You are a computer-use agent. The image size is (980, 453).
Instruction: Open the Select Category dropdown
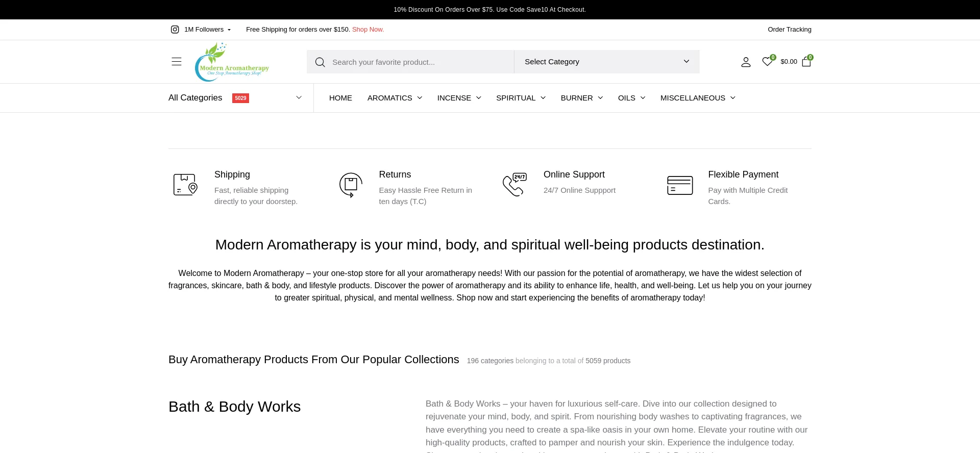607,62
